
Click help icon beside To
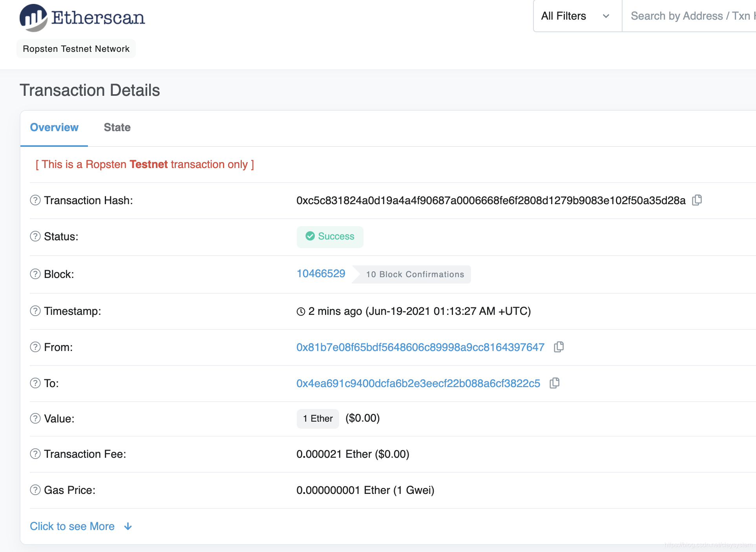35,383
